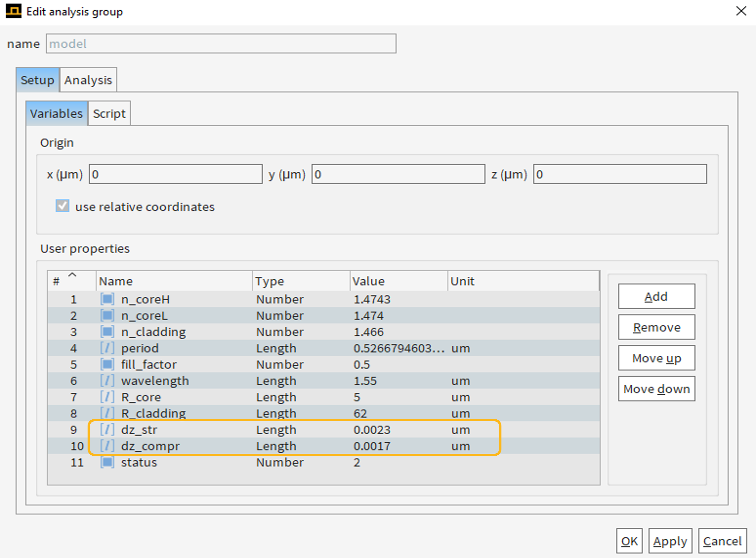Click the Unit column header
The width and height of the screenshot is (756, 558).
(523, 281)
